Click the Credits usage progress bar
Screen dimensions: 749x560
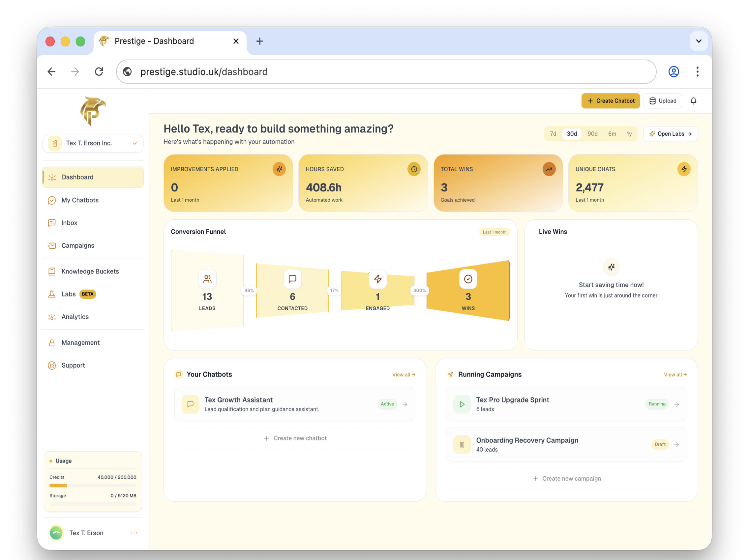[93, 485]
